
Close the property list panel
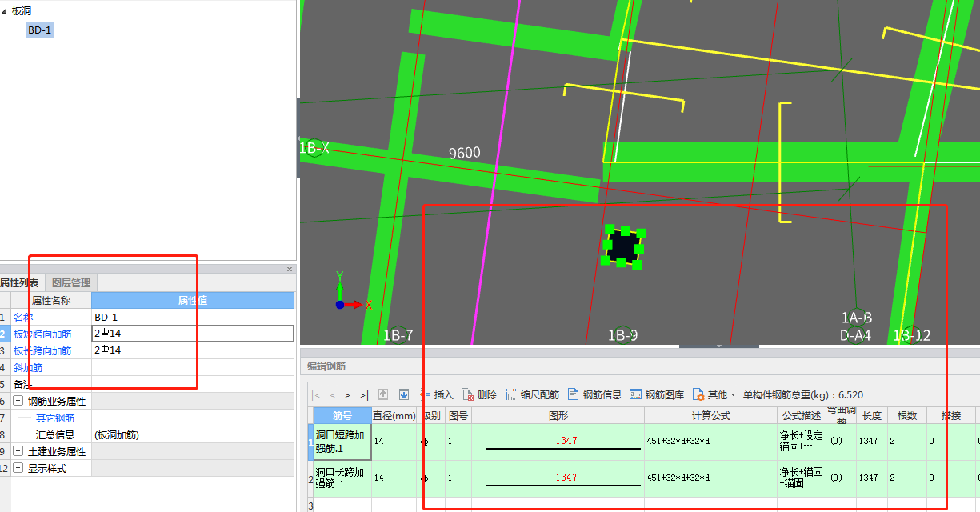click(290, 270)
